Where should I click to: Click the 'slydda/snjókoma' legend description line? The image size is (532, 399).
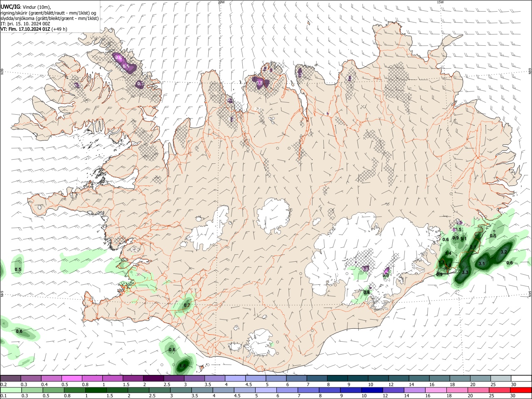pyautogui.click(x=49, y=18)
